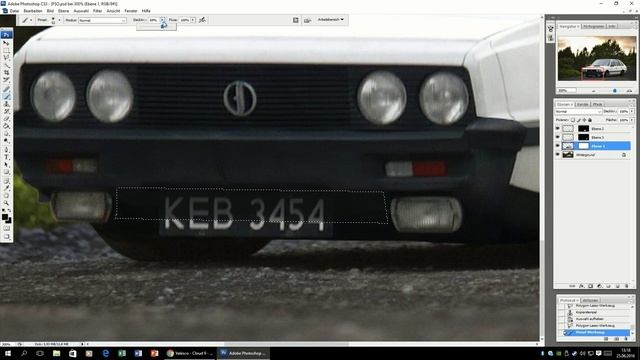
Task: Delete the selected layer with trash icon
Action: 627,286
